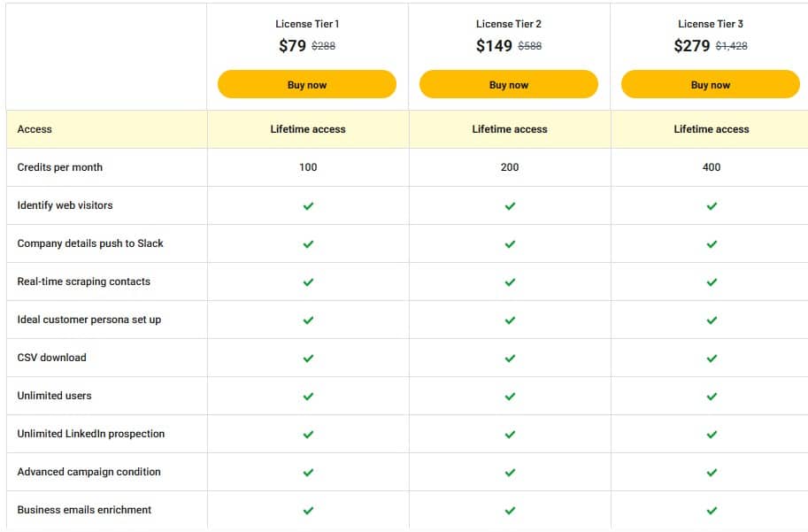Click the Unlimited users checkmark for Tier 2

(x=509, y=396)
